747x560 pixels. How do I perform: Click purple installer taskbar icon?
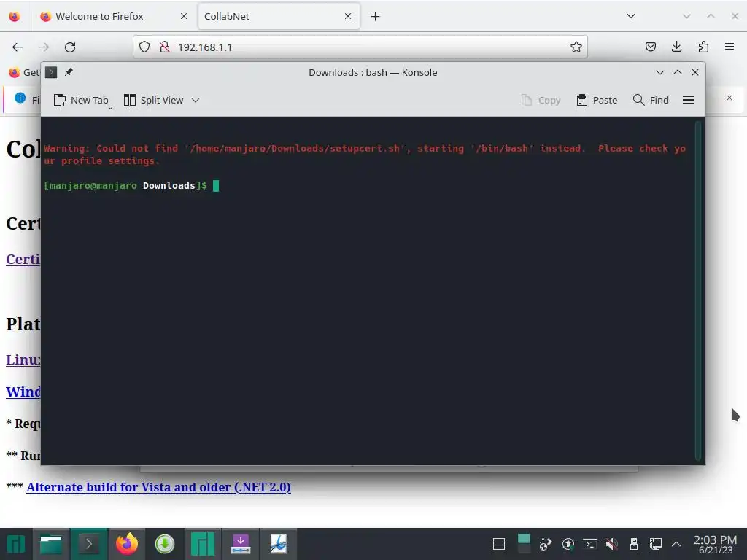pyautogui.click(x=241, y=544)
